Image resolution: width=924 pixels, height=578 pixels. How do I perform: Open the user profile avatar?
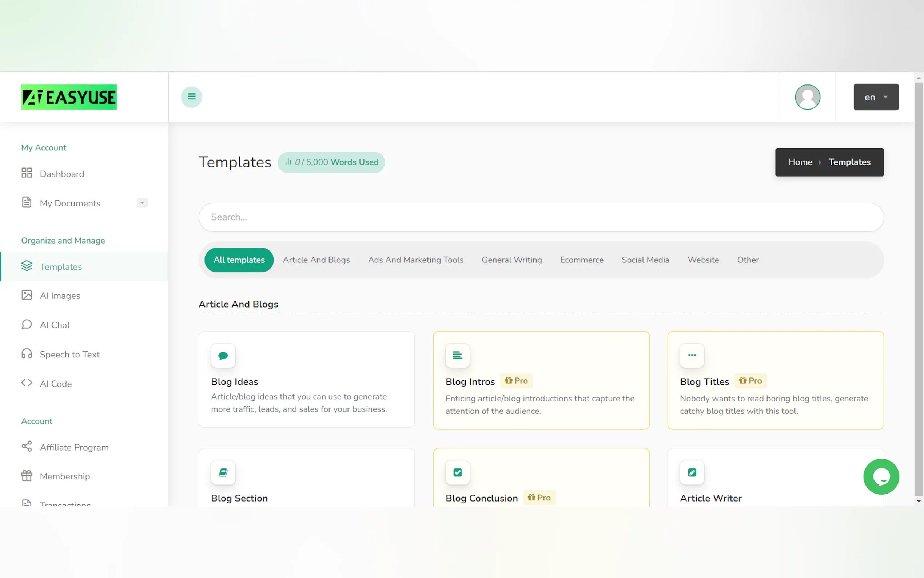coord(807,97)
